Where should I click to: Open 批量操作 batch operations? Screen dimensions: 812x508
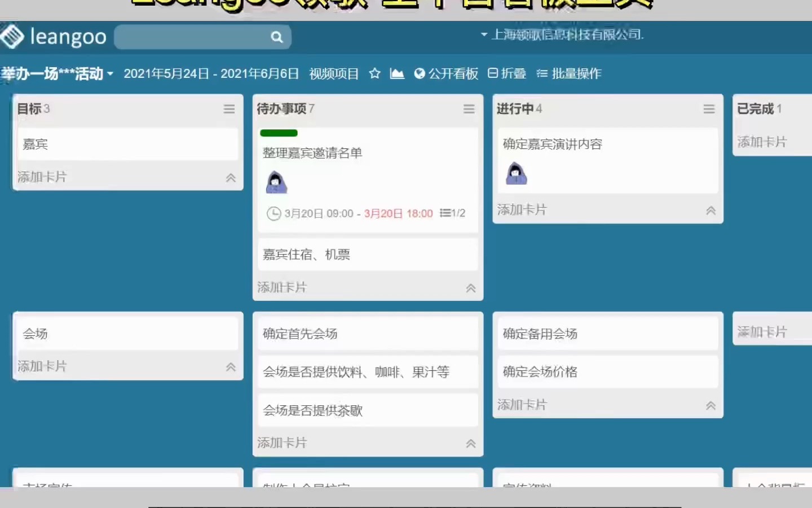click(x=569, y=73)
